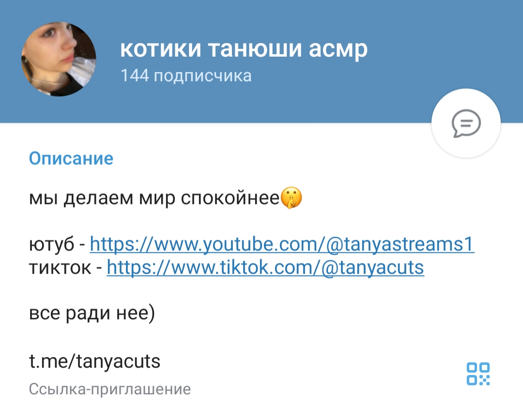Screen dimensions: 523x420
Task: Tap channel title котики танюши асмр
Action: 244,49
